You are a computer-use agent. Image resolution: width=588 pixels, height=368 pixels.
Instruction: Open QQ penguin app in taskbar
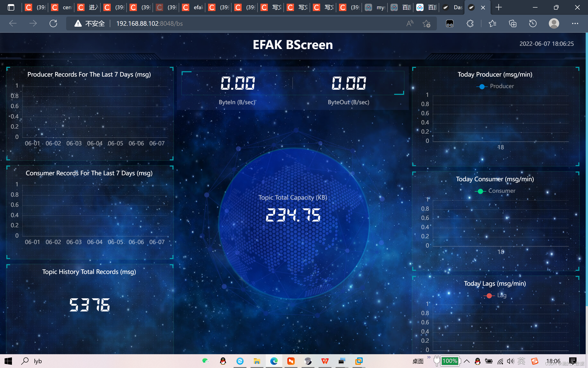pyautogui.click(x=223, y=361)
